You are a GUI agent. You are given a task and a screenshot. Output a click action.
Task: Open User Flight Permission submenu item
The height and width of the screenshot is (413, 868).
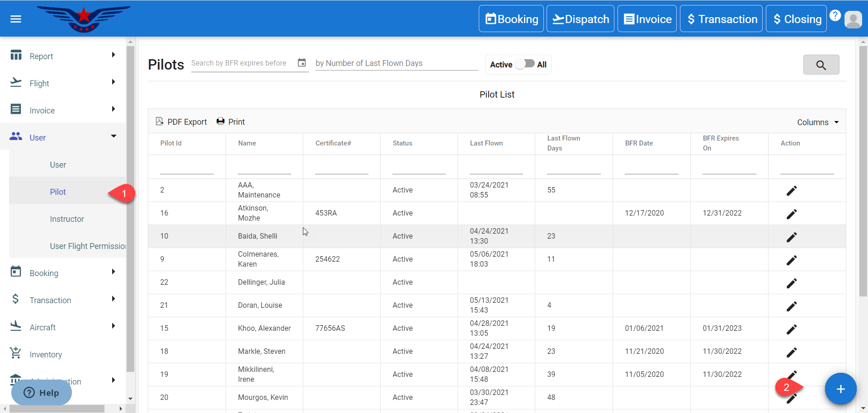pyautogui.click(x=88, y=246)
